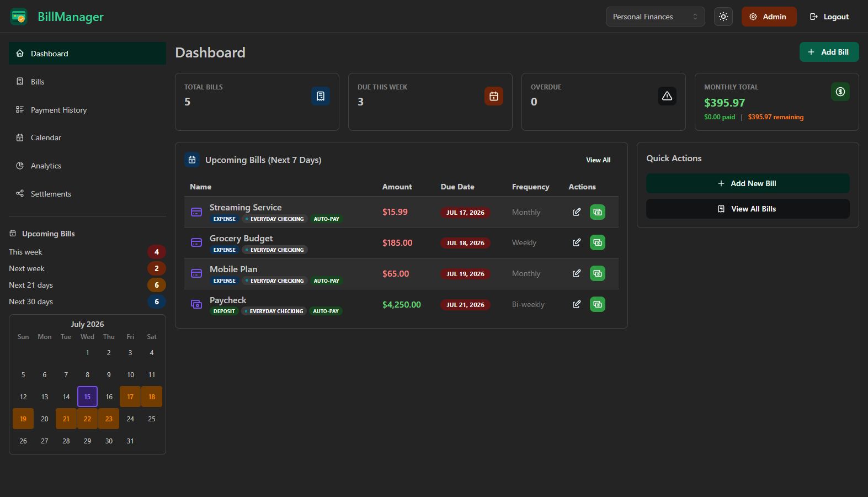Click the Due This Week calendar icon
The image size is (868, 497).
pos(494,96)
